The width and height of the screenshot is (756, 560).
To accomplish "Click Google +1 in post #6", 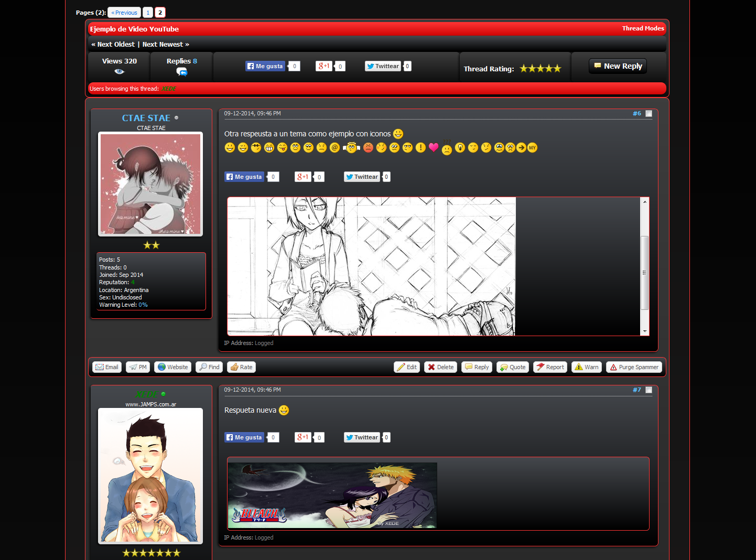I will 303,177.
